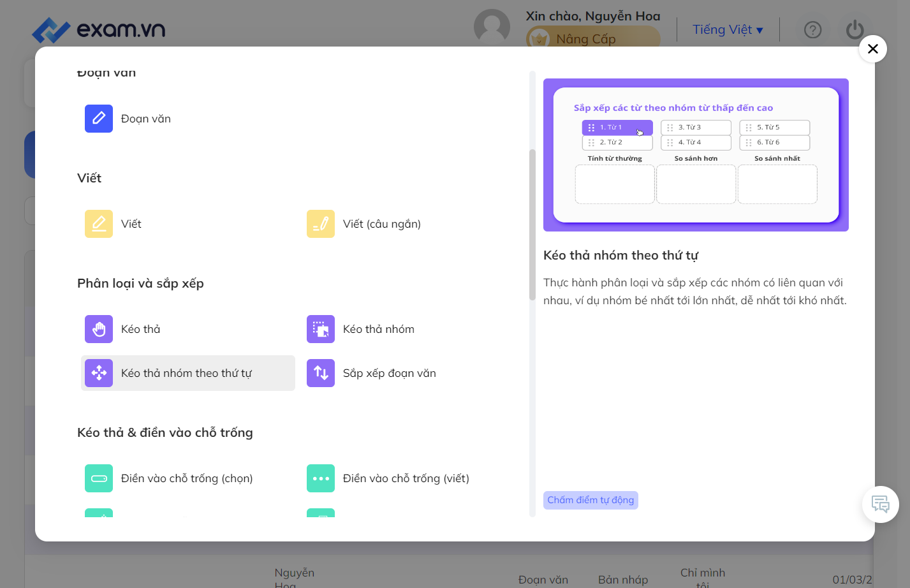
Task: Choose the Kéo thả nhóm label
Action: point(379,329)
